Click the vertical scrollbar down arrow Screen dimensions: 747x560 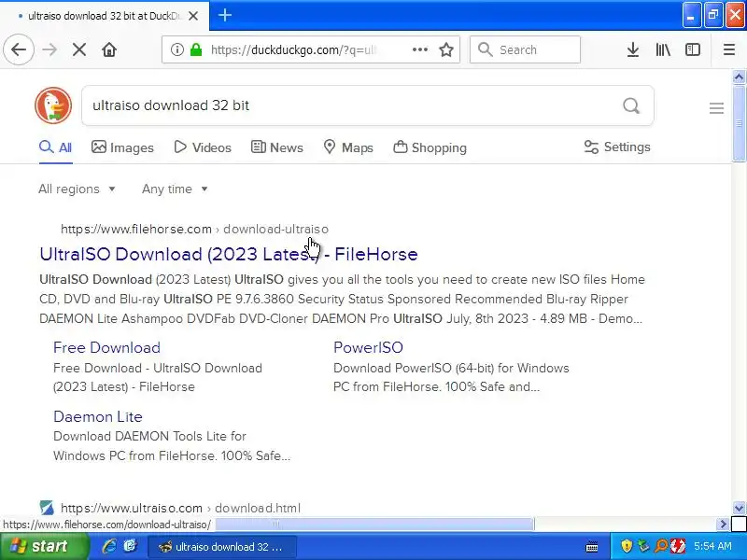click(739, 508)
